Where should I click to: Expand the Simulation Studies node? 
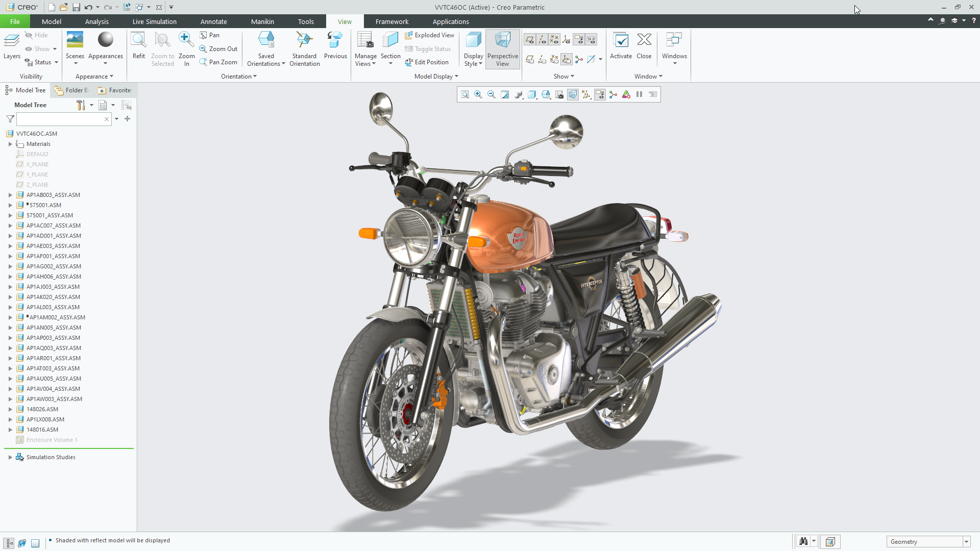coord(10,457)
